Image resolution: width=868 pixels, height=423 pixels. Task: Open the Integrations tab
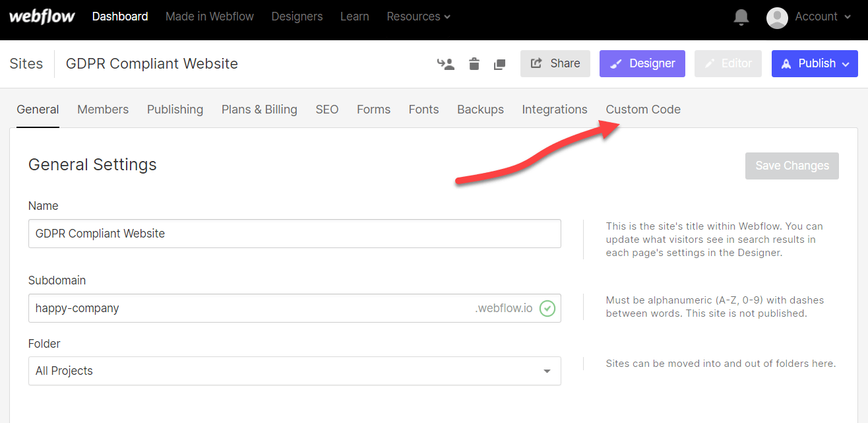(555, 110)
